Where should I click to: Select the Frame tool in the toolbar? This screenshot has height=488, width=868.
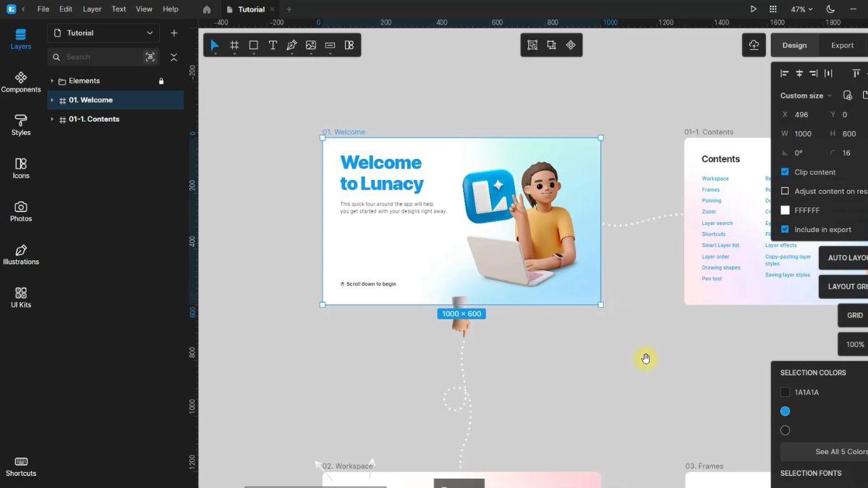[234, 45]
